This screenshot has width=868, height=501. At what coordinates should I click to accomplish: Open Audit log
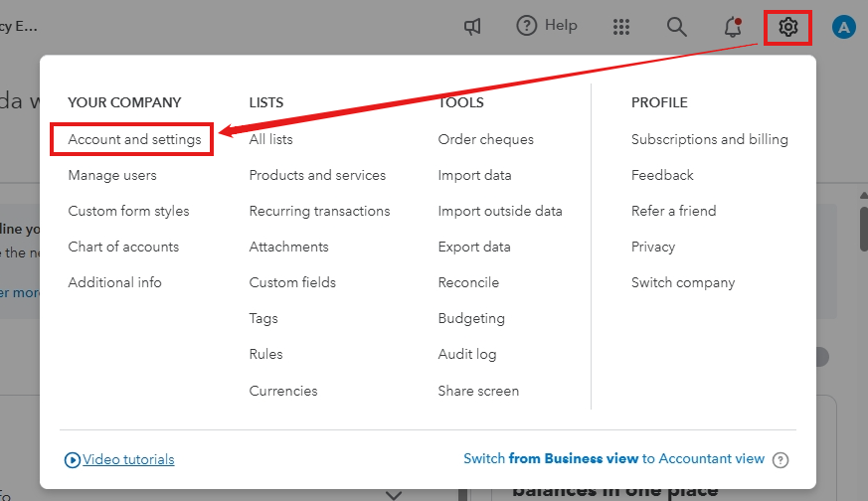pos(467,355)
